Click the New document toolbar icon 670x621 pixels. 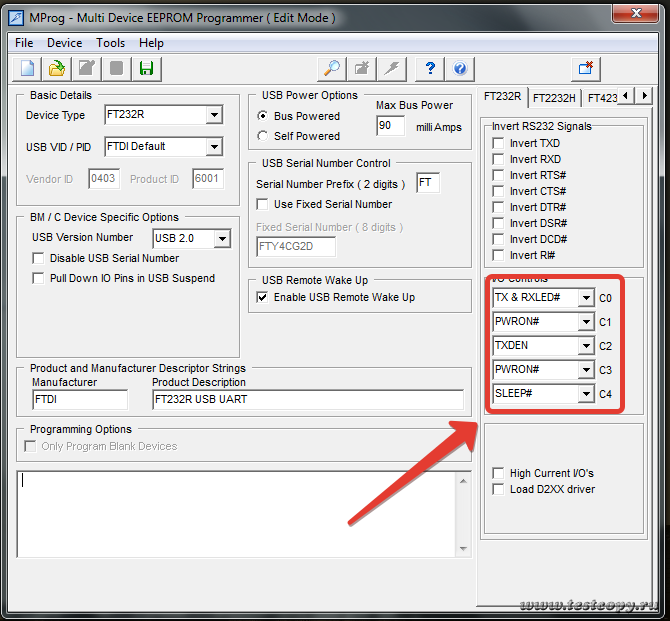(x=28, y=68)
